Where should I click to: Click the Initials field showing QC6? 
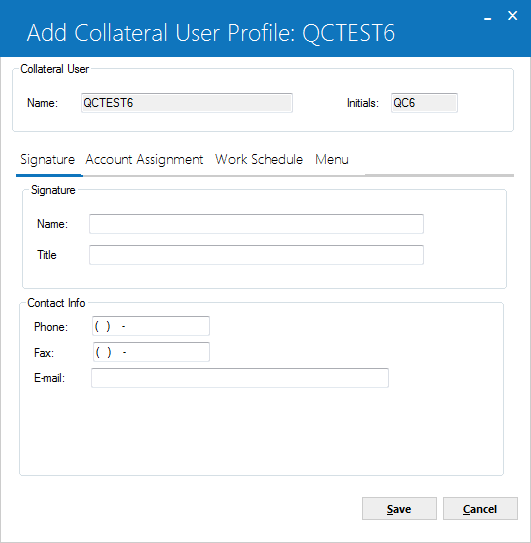424,103
